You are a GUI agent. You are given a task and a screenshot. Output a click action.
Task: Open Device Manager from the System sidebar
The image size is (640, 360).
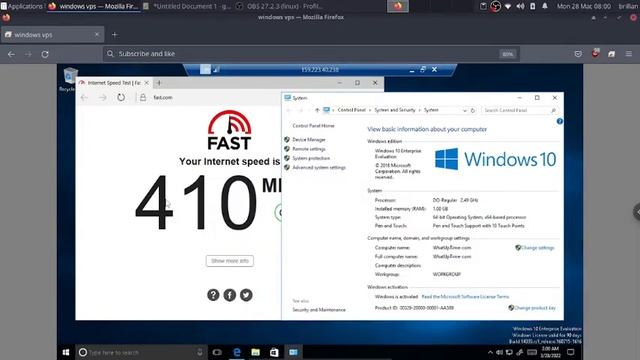(309, 140)
